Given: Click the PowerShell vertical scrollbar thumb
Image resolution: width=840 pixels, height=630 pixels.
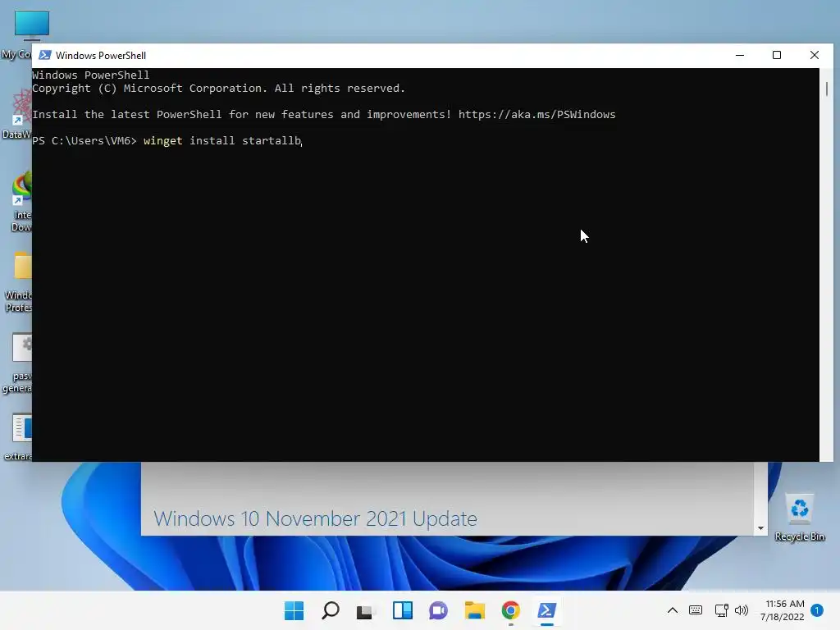Looking at the screenshot, I should (827, 89).
